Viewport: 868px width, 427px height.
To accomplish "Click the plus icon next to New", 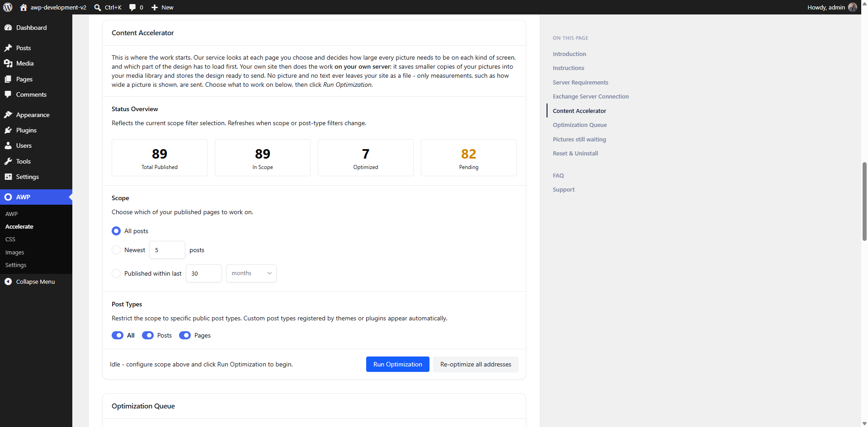I will pos(155,7).
